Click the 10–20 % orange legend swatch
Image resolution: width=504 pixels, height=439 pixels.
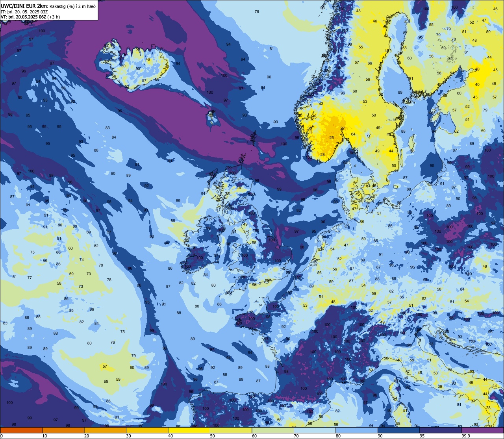coord(63,430)
